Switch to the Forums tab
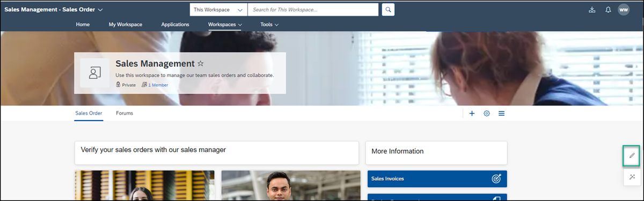Viewport: 644px width, 201px height. pos(125,113)
